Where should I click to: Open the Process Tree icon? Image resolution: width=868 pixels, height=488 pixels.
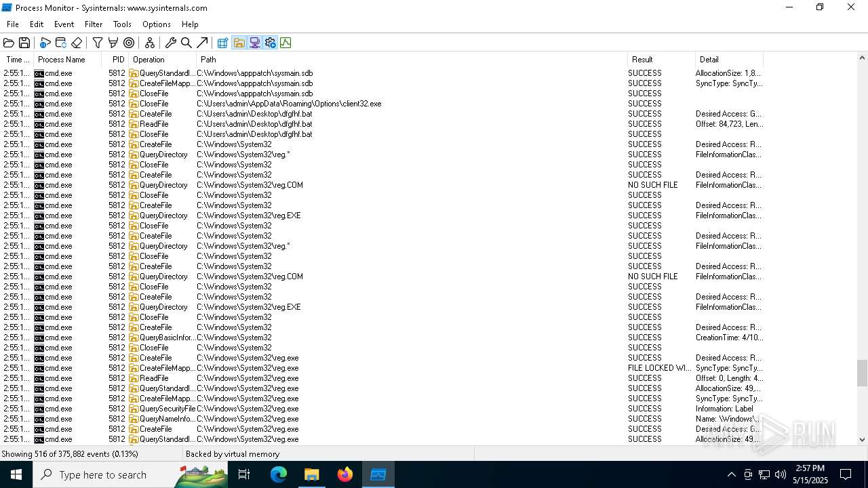tap(150, 43)
